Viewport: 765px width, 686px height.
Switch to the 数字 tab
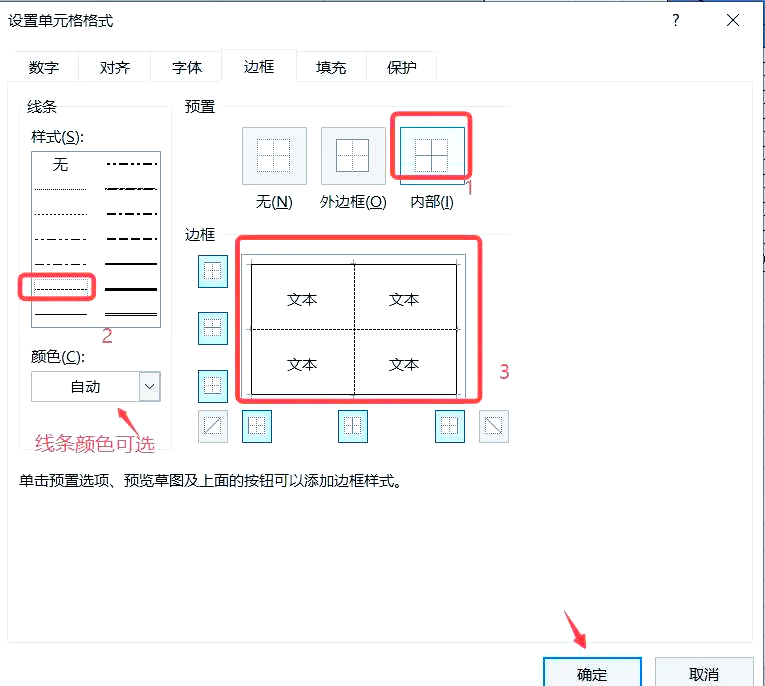pos(43,67)
